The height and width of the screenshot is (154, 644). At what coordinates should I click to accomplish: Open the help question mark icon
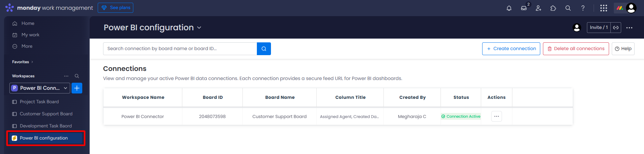tap(583, 8)
